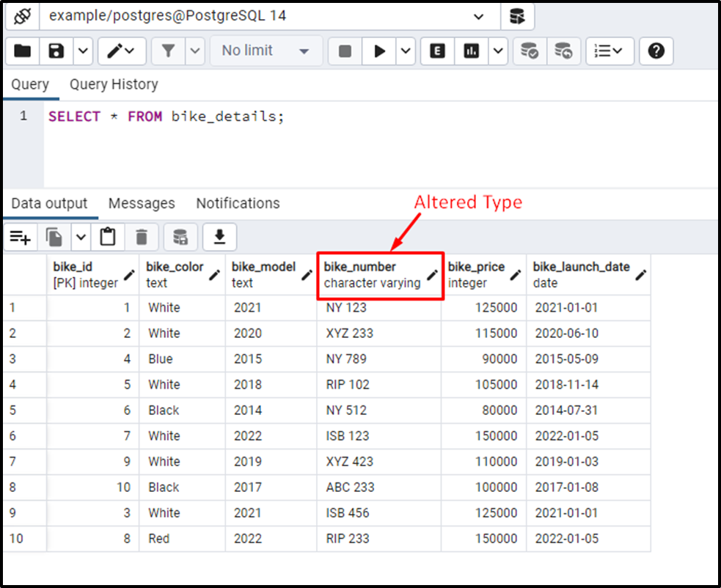Open the query tool help
The height and width of the screenshot is (588, 721).
click(x=656, y=51)
